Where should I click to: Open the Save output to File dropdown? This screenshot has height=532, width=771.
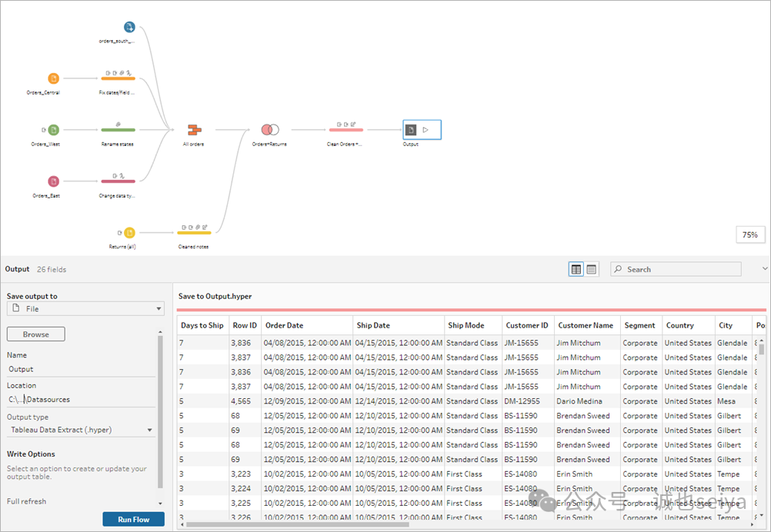tap(85, 308)
